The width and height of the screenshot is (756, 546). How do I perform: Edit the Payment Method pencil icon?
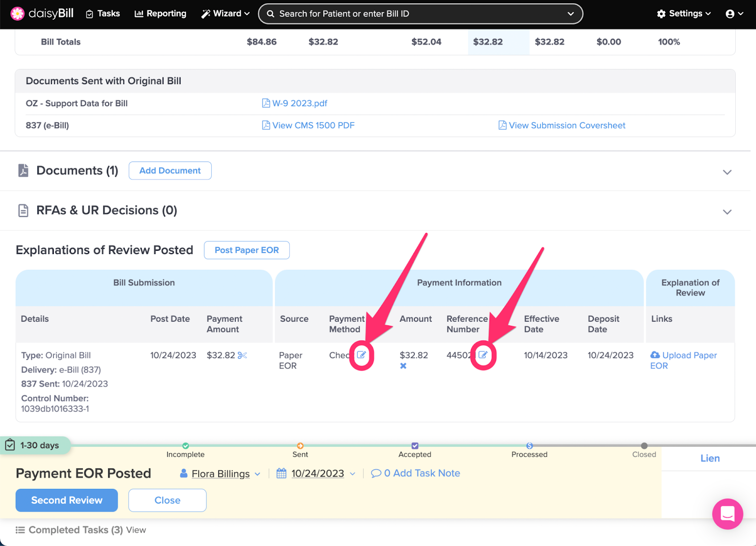pos(361,355)
